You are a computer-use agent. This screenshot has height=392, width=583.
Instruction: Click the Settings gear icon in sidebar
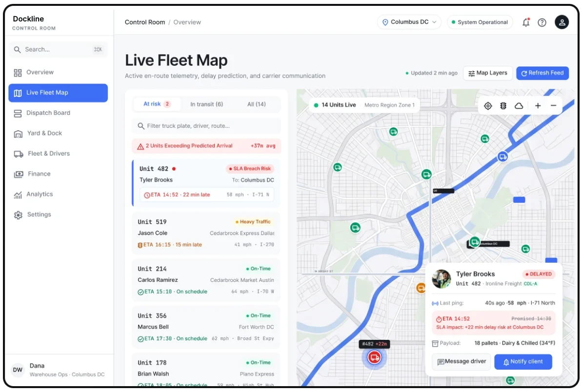click(x=18, y=215)
